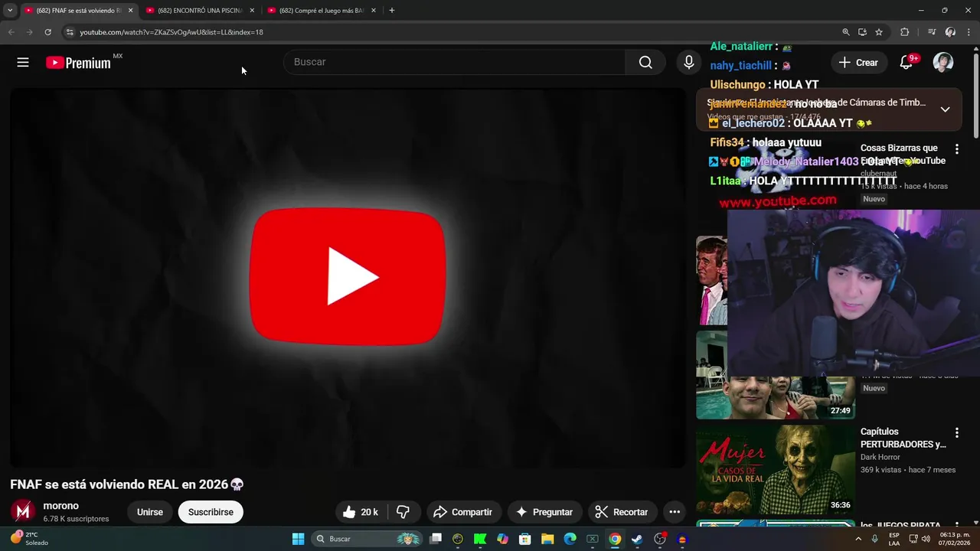This screenshot has width=980, height=551.
Task: Play the video via the big red play button
Action: pos(348,277)
